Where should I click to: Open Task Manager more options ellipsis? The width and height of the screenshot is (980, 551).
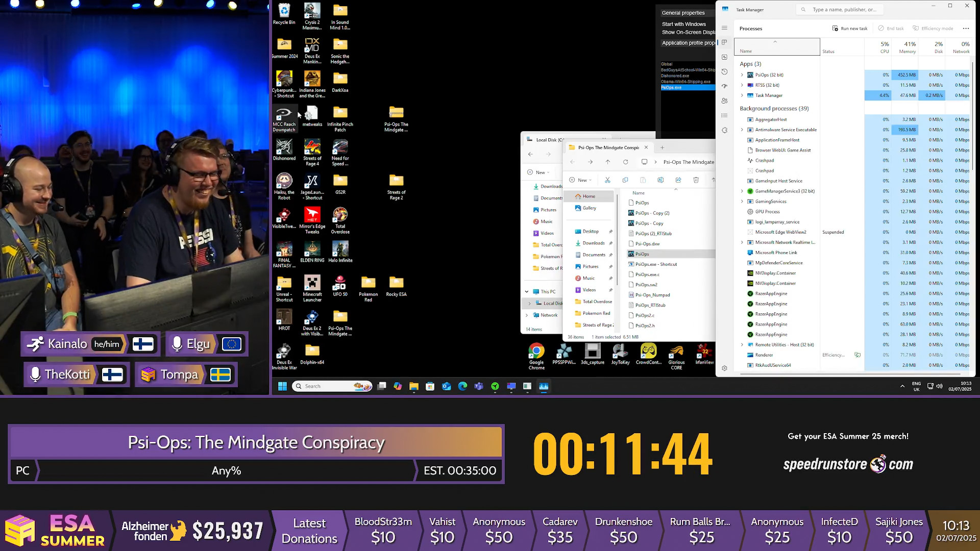pos(966,29)
